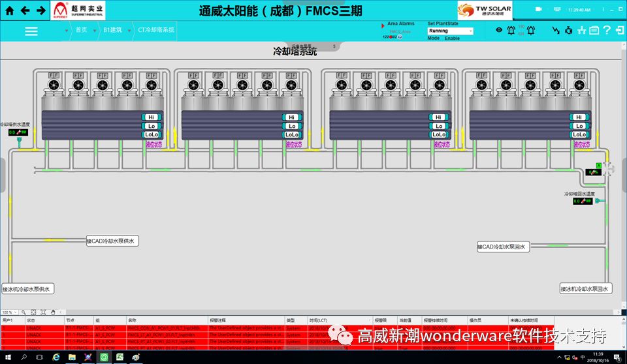Sort alarms by 报警注释 column
Screen dimensions: 627x364
[x=246, y=320]
